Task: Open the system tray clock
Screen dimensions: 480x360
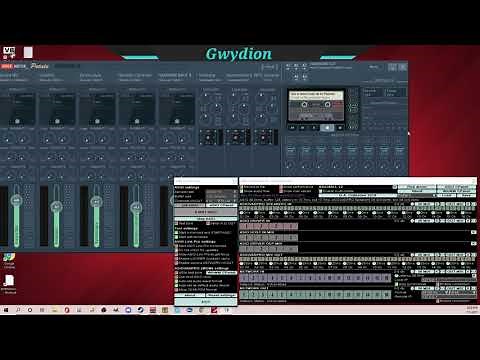Action: (471, 310)
